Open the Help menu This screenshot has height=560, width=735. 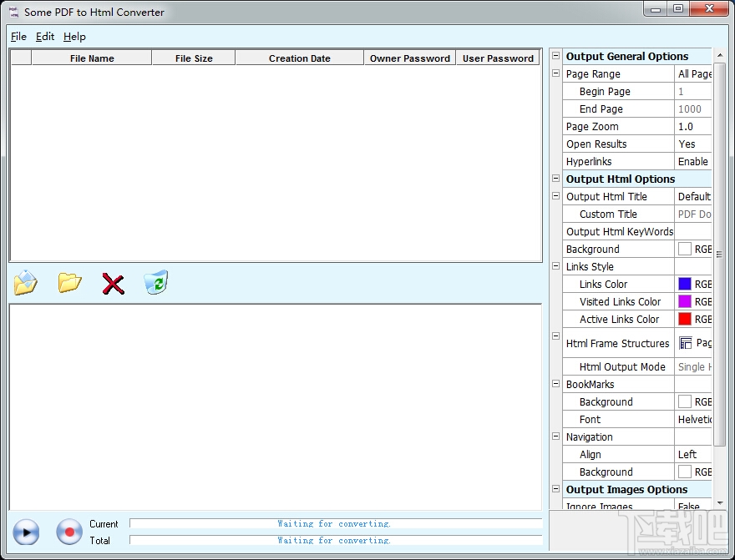pyautogui.click(x=74, y=37)
